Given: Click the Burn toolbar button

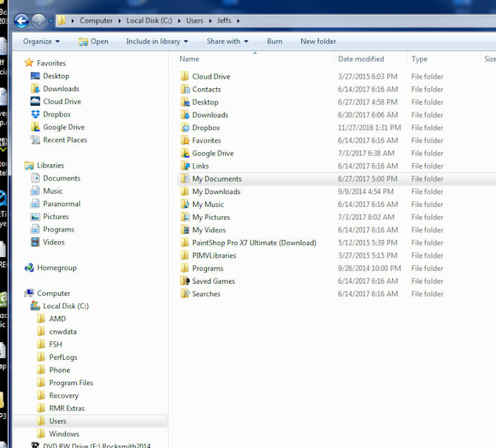Looking at the screenshot, I should [x=274, y=41].
